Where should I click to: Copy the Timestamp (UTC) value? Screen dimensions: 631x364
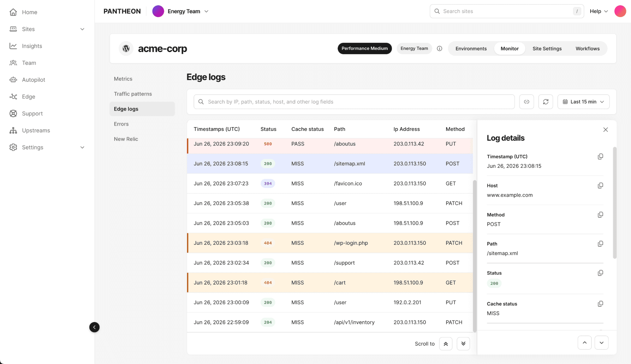tap(600, 156)
